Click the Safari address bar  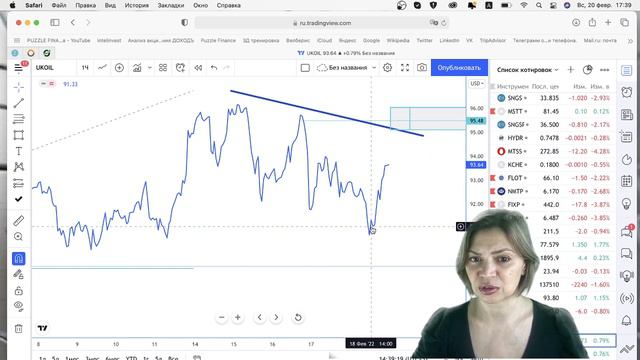322,23
